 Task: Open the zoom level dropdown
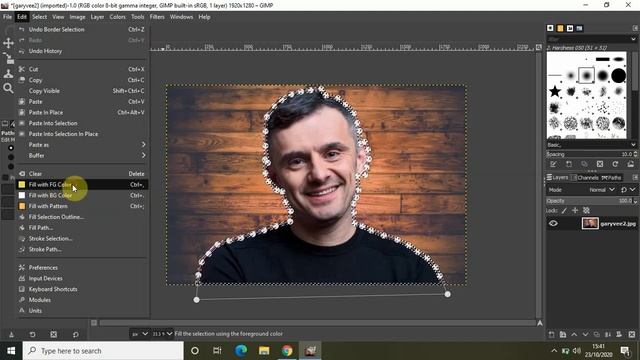click(162, 334)
